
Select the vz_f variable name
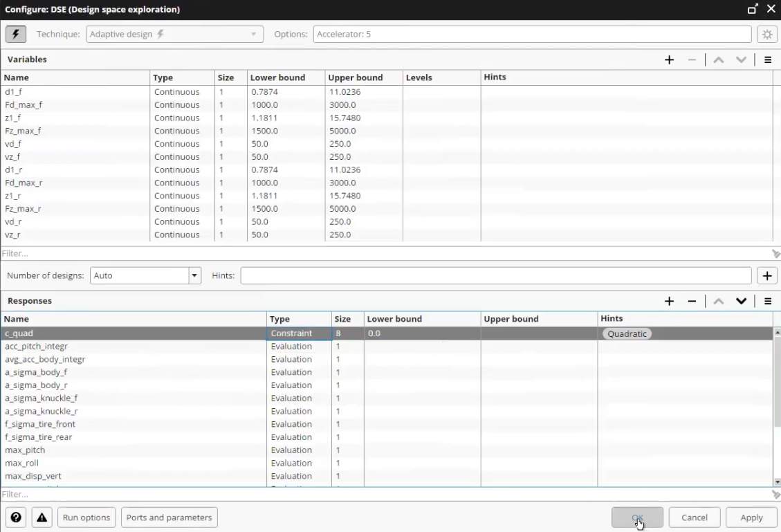(x=12, y=156)
